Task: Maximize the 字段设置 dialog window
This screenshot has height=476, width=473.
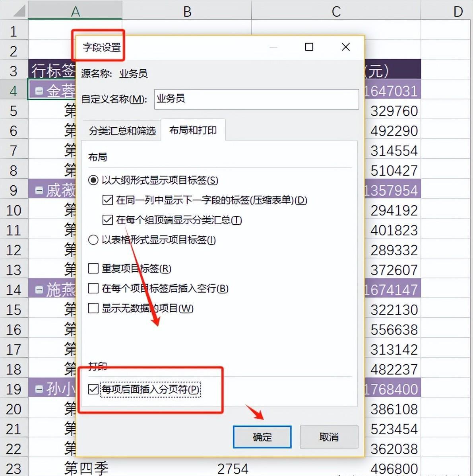Action: pos(309,47)
